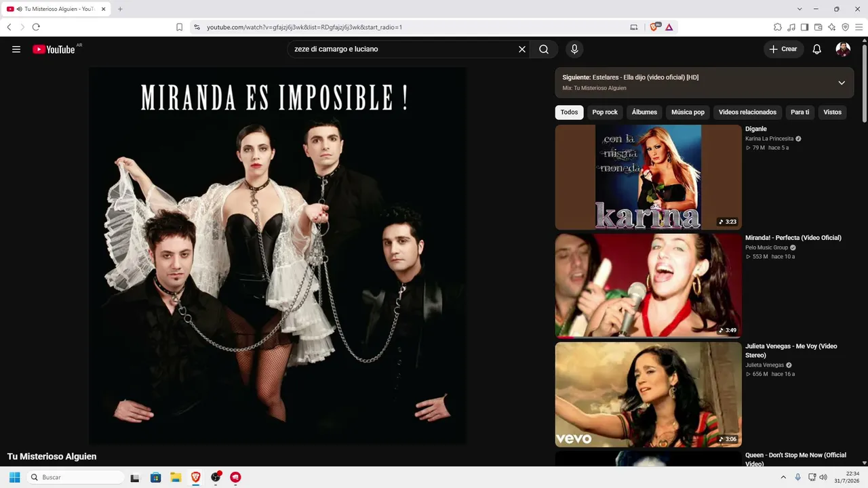Open File Explorer from the taskbar
This screenshot has width=868, height=488.
(x=175, y=477)
